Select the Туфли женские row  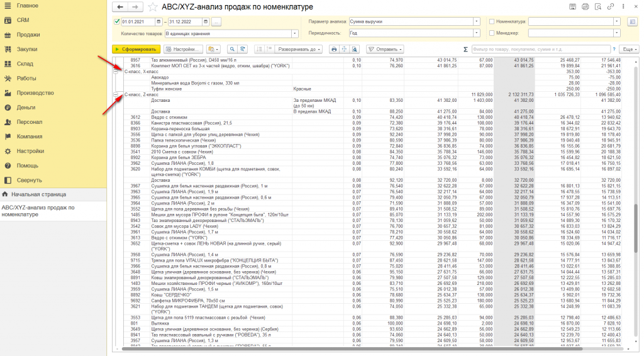click(x=372, y=89)
